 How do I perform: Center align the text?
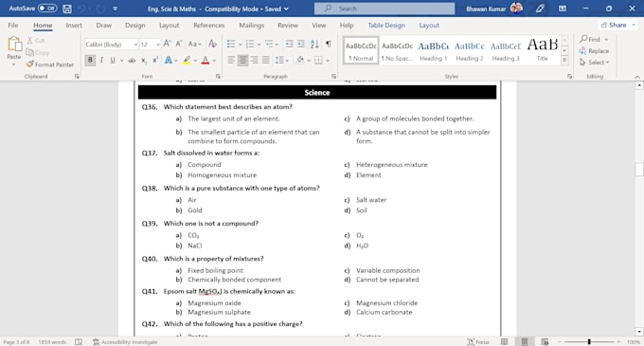click(x=242, y=61)
